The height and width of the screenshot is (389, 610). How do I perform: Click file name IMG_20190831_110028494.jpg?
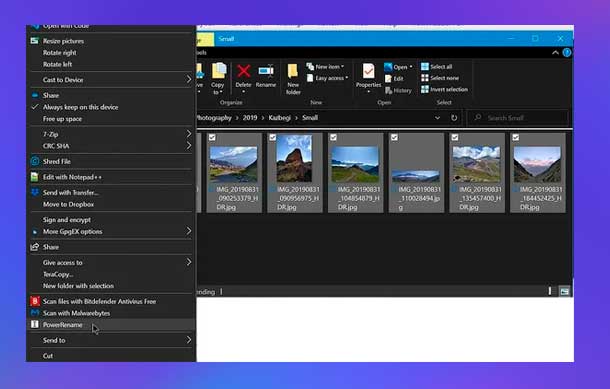[x=419, y=198]
